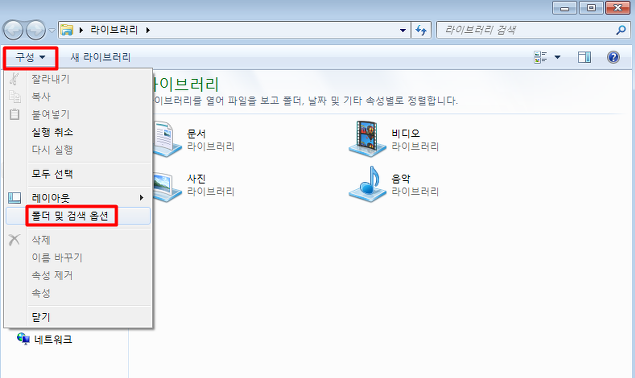This screenshot has width=635, height=378.
Task: Open the view options dropdown arrow
Action: coord(558,58)
